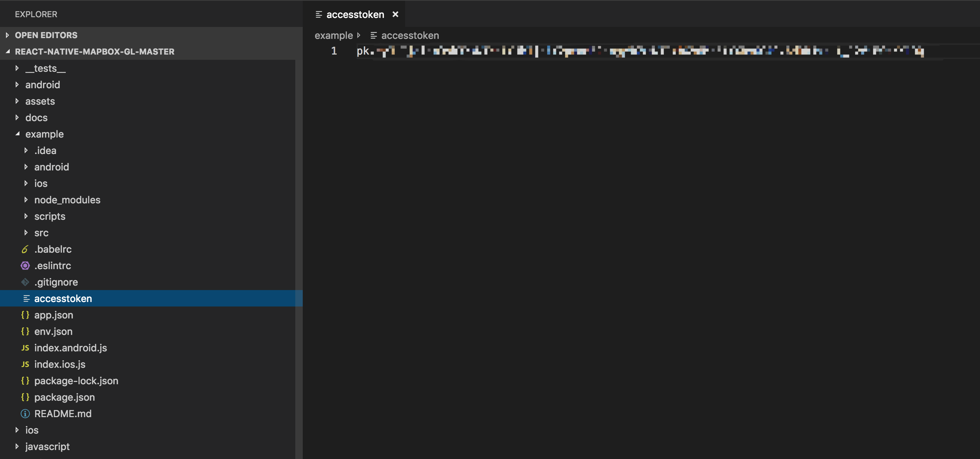The height and width of the screenshot is (459, 980).
Task: Click the JSON braces icon for package.json
Action: pos(25,397)
